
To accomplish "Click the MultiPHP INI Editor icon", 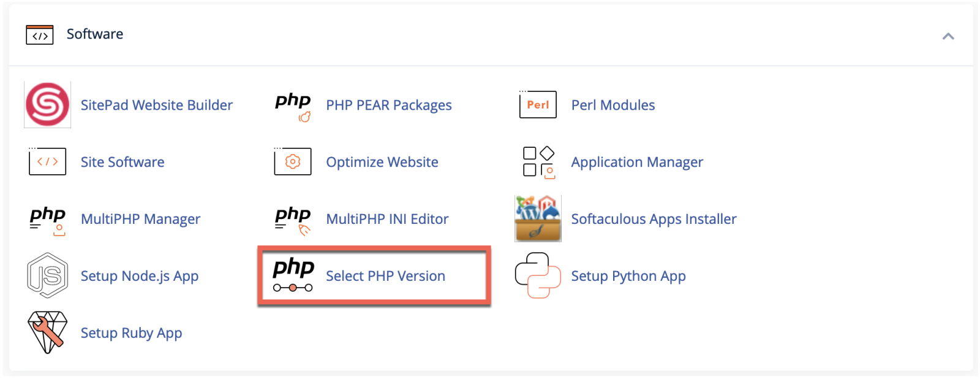I will coord(293,220).
